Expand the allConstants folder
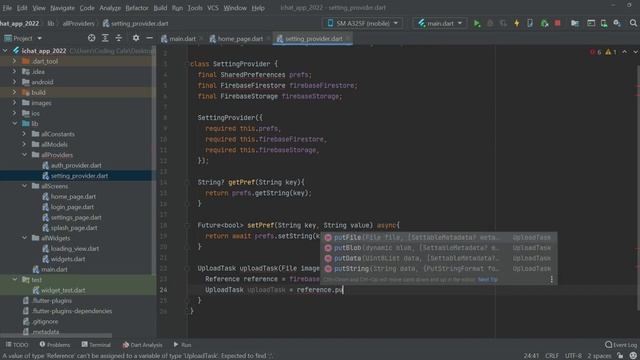This screenshot has width=640, height=360. tap(24, 134)
